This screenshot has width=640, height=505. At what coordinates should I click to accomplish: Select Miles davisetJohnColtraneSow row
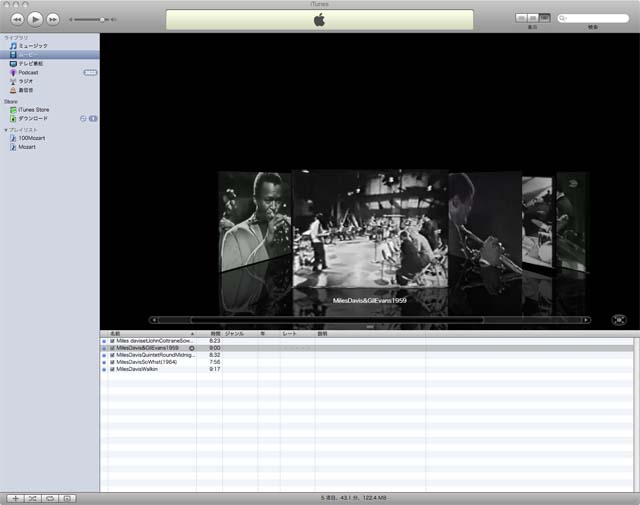coord(367,341)
